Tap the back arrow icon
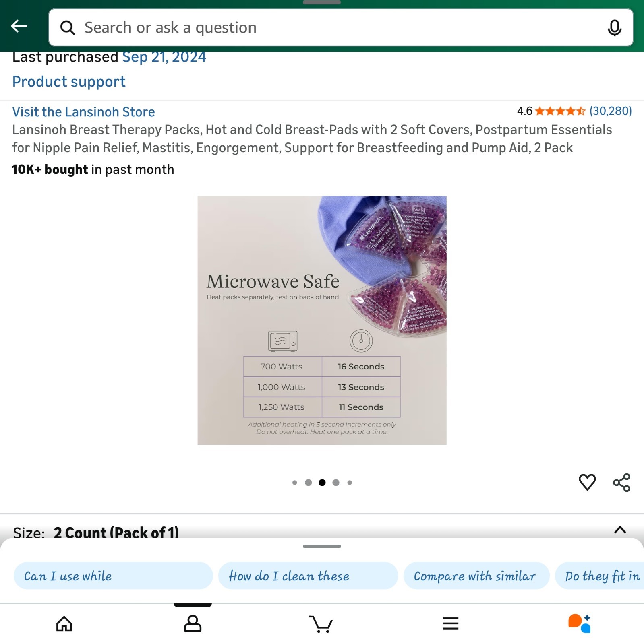The height and width of the screenshot is (644, 644). pyautogui.click(x=19, y=27)
